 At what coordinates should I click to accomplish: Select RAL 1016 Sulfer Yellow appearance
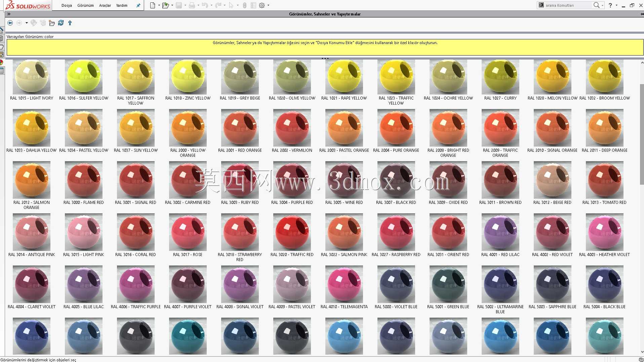(84, 77)
